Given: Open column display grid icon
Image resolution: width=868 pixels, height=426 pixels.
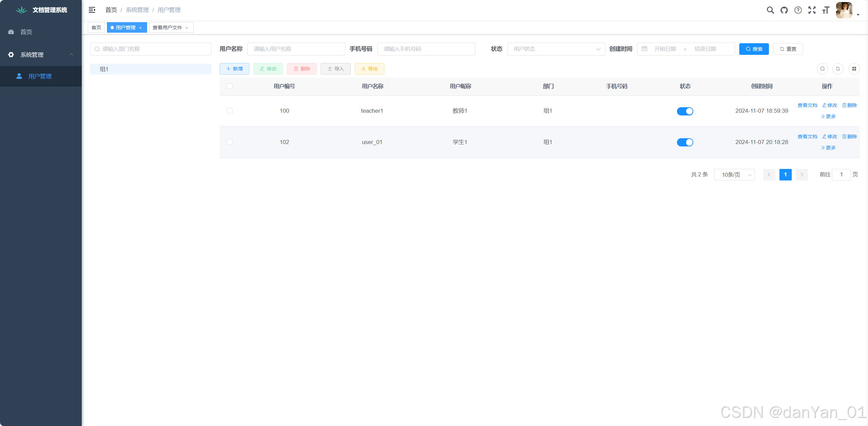Looking at the screenshot, I should 854,69.
